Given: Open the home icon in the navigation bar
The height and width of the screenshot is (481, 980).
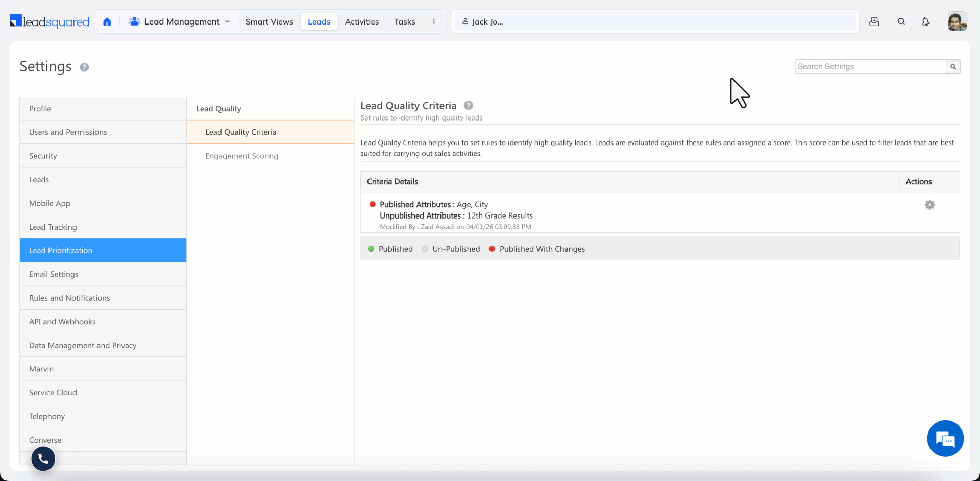Looking at the screenshot, I should click(107, 21).
